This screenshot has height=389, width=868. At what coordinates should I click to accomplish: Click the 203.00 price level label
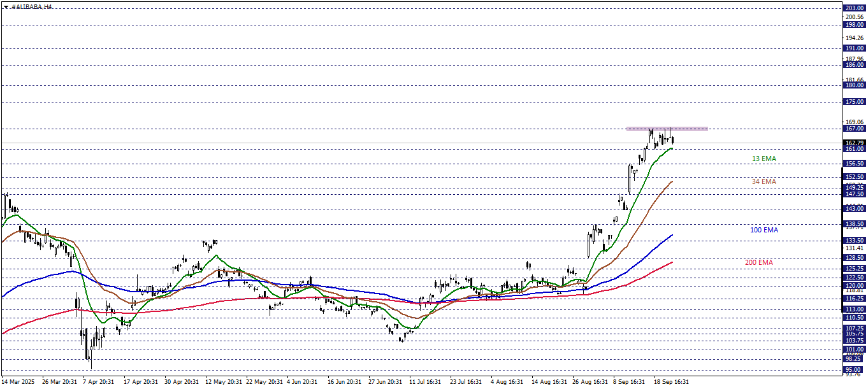click(x=854, y=8)
